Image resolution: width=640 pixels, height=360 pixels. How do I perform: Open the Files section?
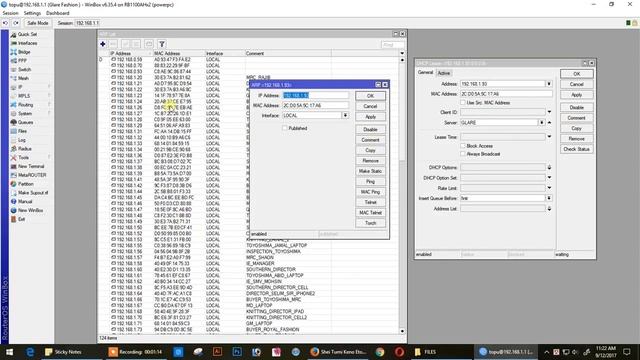pyautogui.click(x=22, y=131)
